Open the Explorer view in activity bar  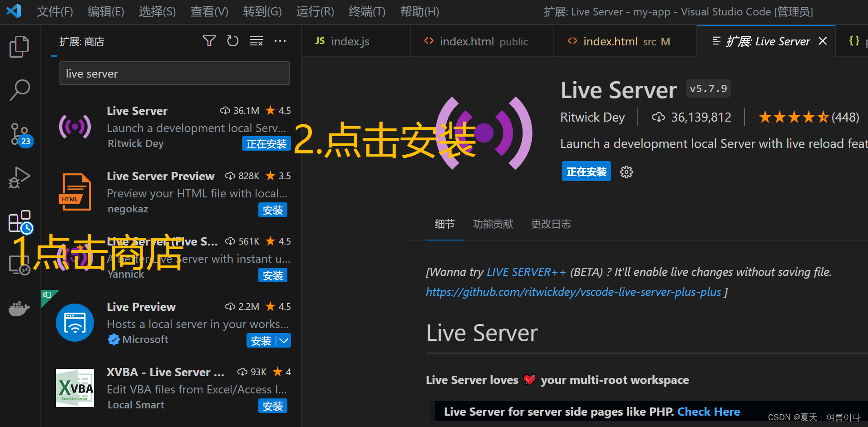[19, 47]
